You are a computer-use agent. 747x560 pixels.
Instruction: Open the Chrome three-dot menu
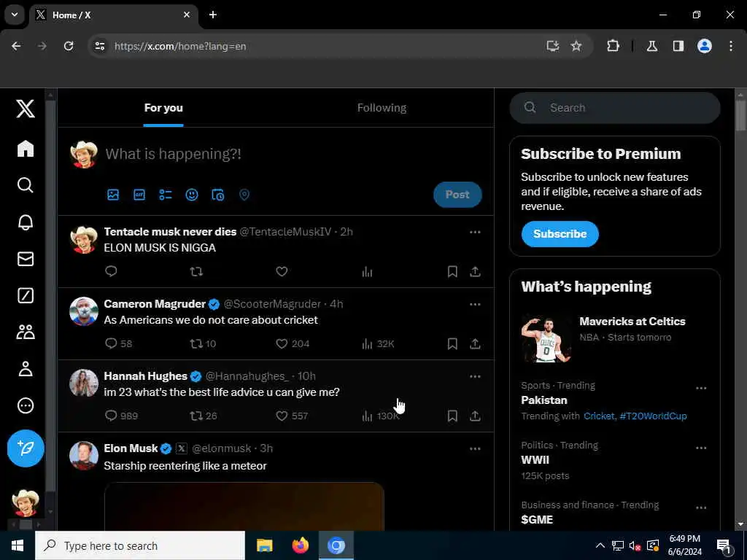click(x=731, y=46)
